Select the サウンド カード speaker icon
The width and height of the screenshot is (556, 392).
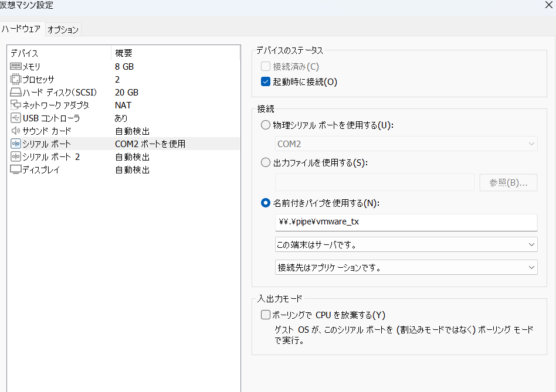(x=16, y=131)
